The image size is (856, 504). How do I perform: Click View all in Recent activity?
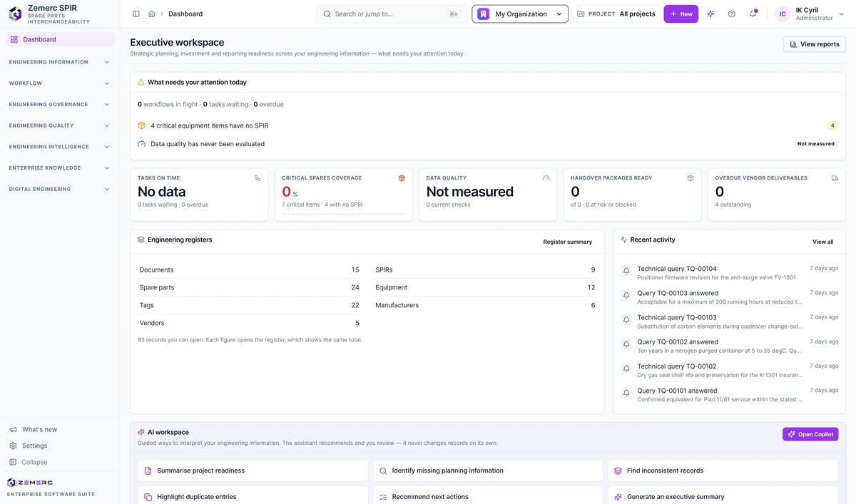click(823, 242)
